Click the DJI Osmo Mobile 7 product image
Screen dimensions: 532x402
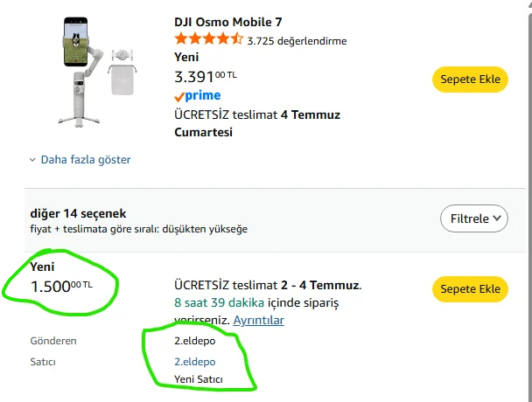click(x=97, y=73)
